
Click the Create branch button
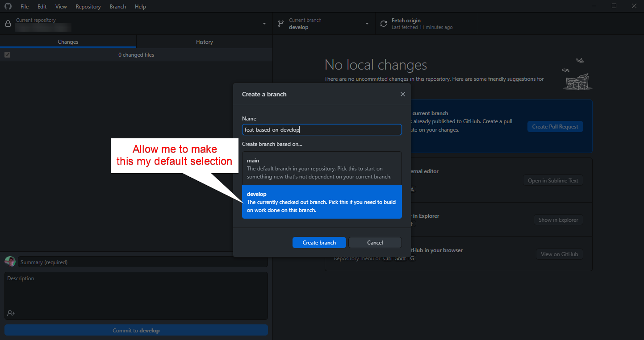click(x=319, y=242)
